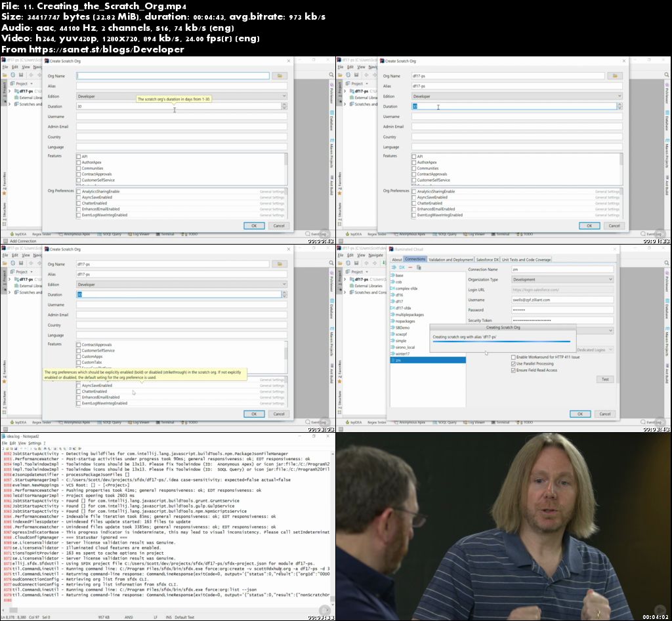Tick the API feature checkbox in 00:00:42 frame

(79, 157)
